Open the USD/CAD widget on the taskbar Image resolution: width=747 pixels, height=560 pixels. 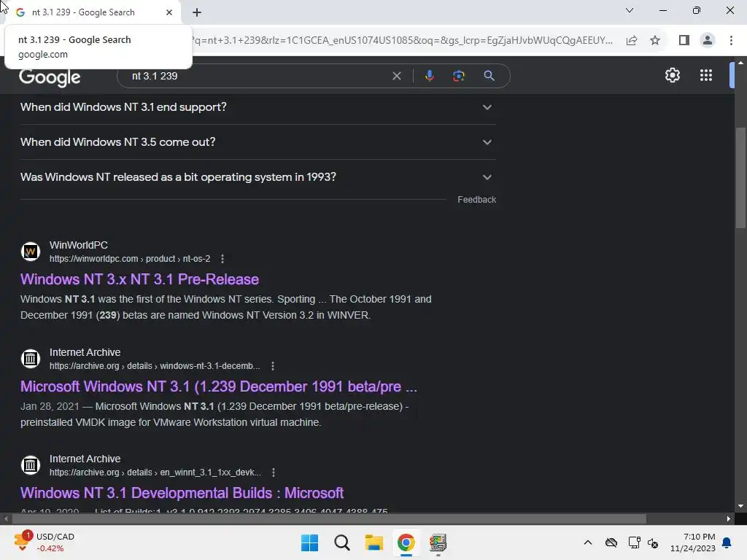[x=44, y=542]
